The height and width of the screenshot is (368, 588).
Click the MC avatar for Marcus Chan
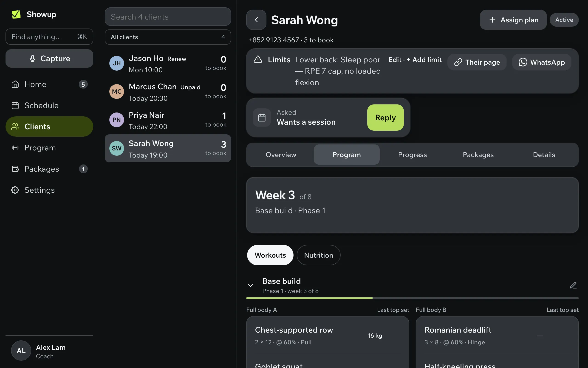[117, 92]
